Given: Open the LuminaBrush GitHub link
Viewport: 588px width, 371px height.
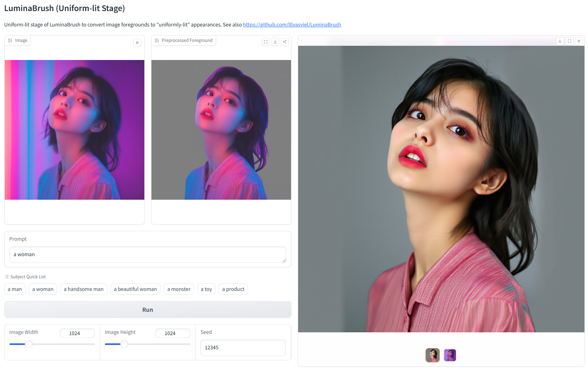Looking at the screenshot, I should [x=292, y=24].
